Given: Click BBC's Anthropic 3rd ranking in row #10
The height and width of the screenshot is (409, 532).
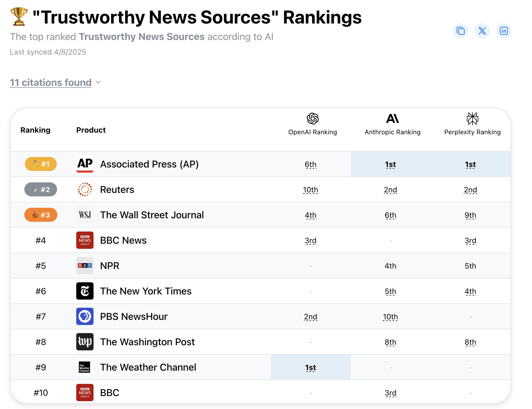Looking at the screenshot, I should [390, 393].
